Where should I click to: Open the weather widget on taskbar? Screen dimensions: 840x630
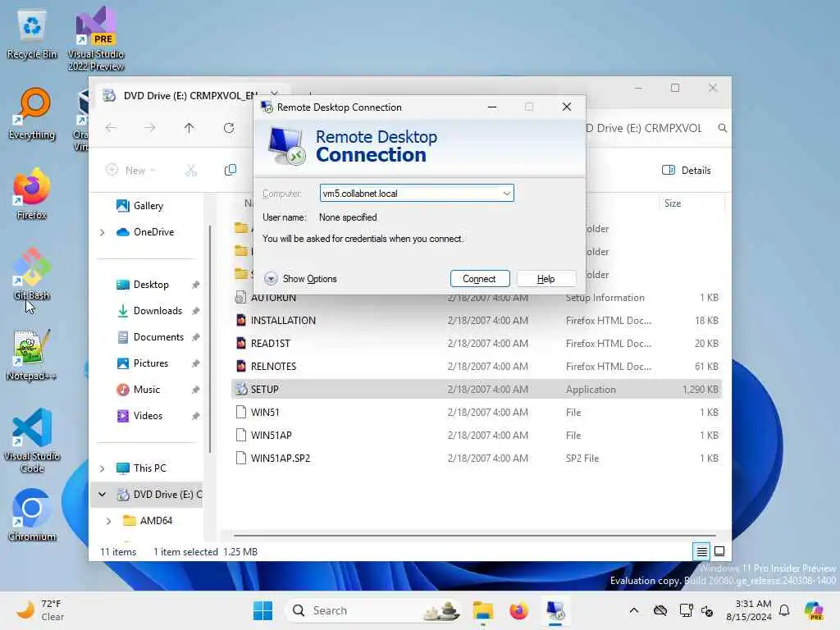(40, 610)
